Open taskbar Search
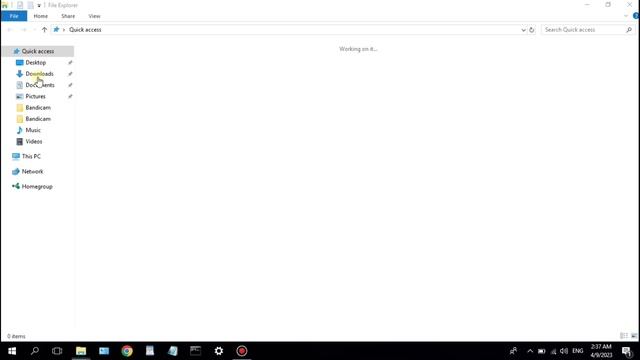Screen dimensions: 640x360 coord(35,351)
